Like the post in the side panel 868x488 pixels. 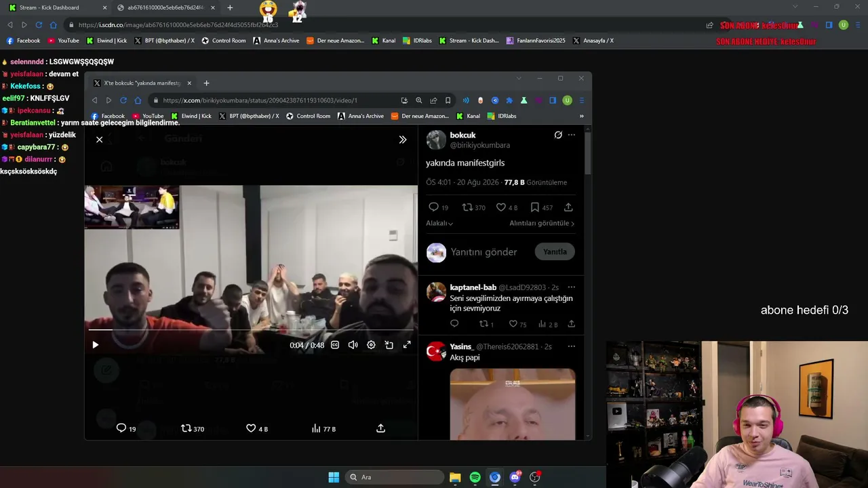tap(507, 207)
